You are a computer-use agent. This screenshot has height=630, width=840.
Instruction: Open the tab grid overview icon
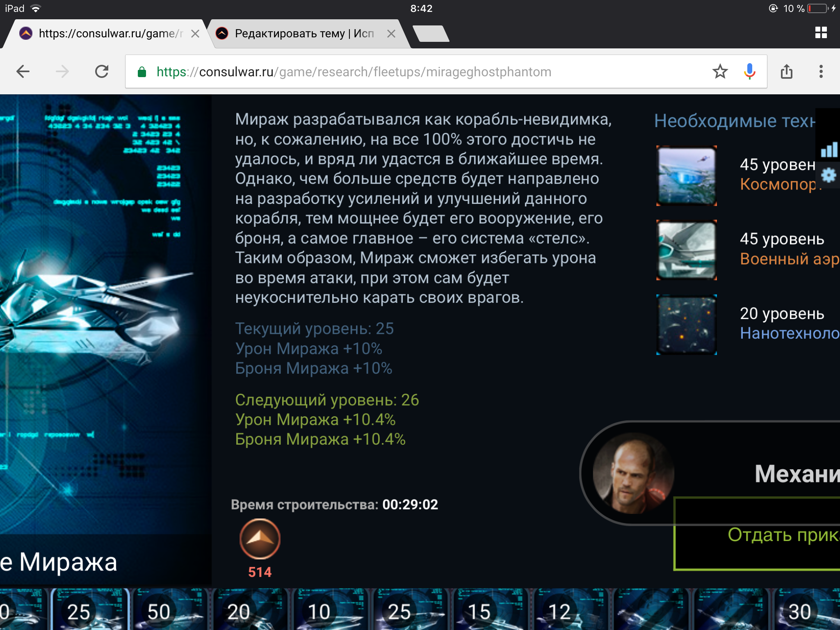coord(821,33)
